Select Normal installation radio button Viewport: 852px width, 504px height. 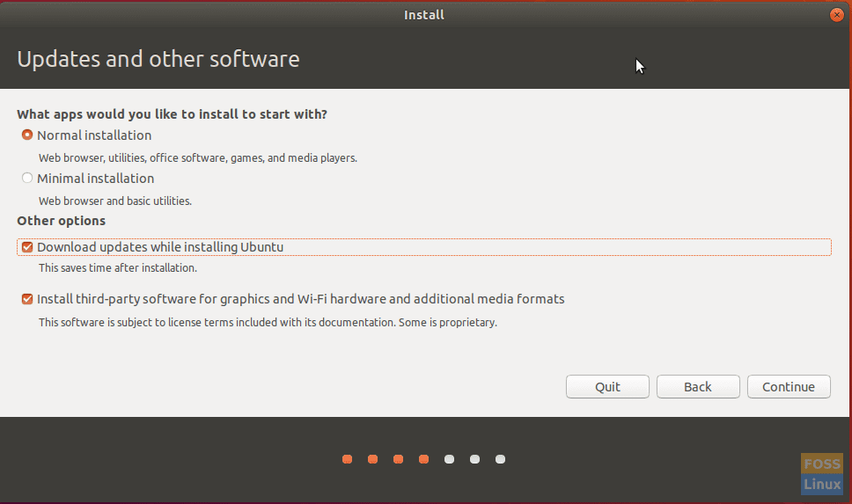point(27,135)
